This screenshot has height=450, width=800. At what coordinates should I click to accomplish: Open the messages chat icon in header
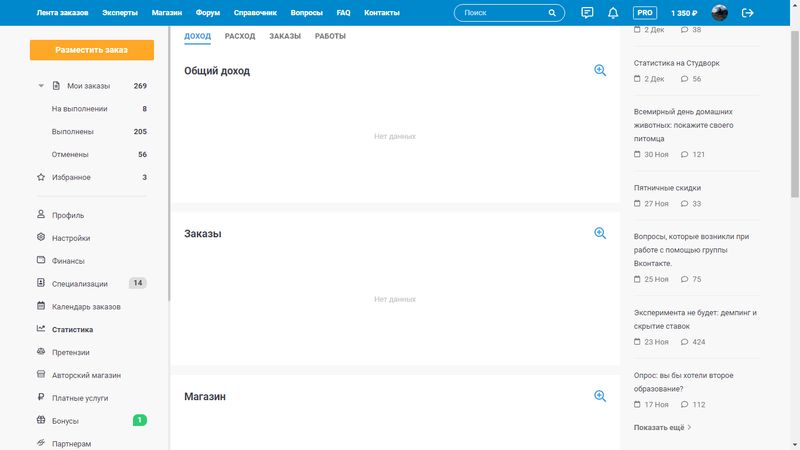point(587,13)
